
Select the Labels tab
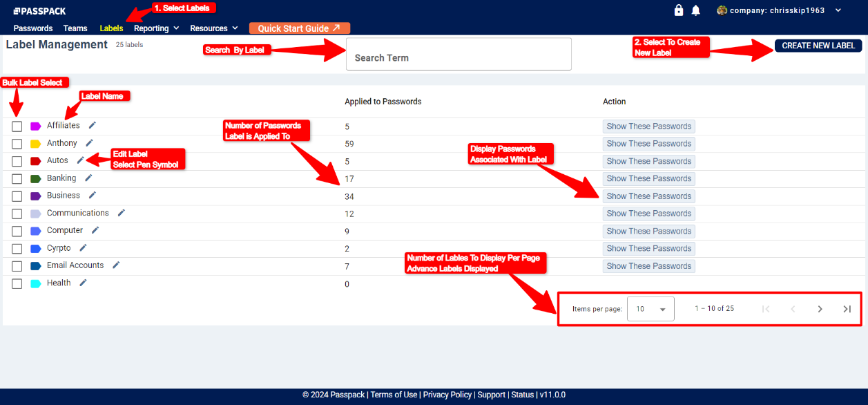pyautogui.click(x=111, y=28)
